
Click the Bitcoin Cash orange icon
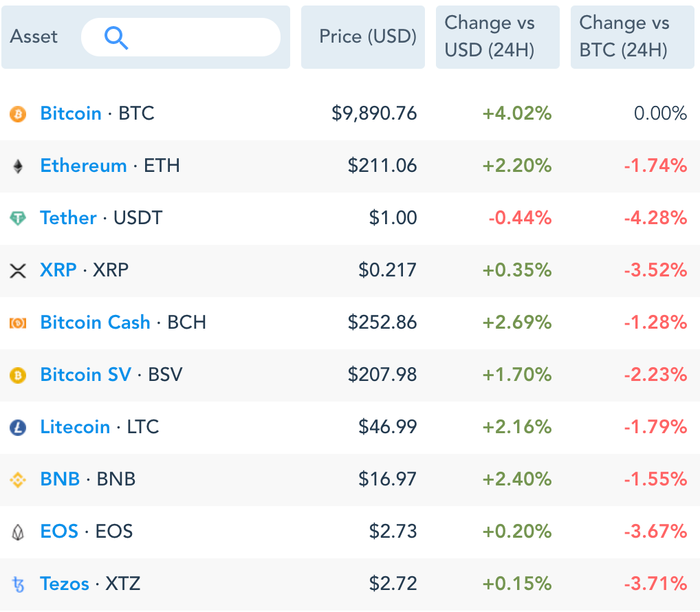click(18, 323)
